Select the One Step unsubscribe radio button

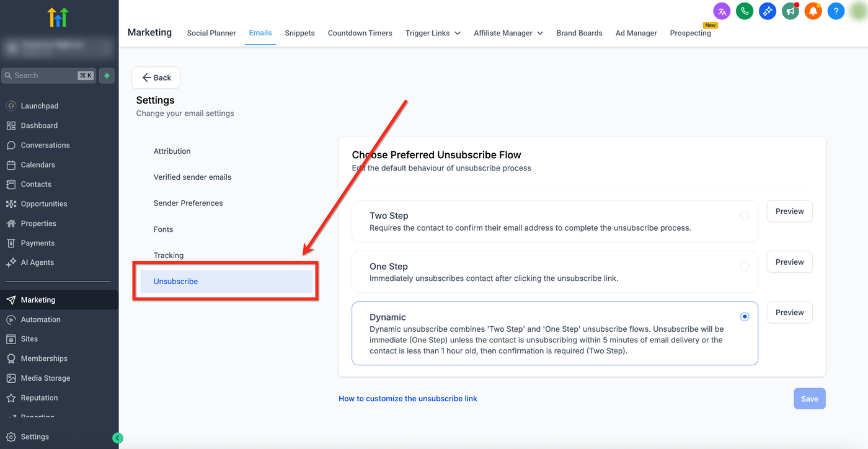click(745, 266)
